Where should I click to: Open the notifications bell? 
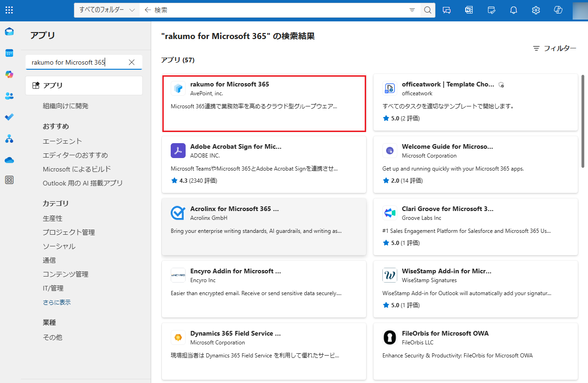[x=514, y=10]
